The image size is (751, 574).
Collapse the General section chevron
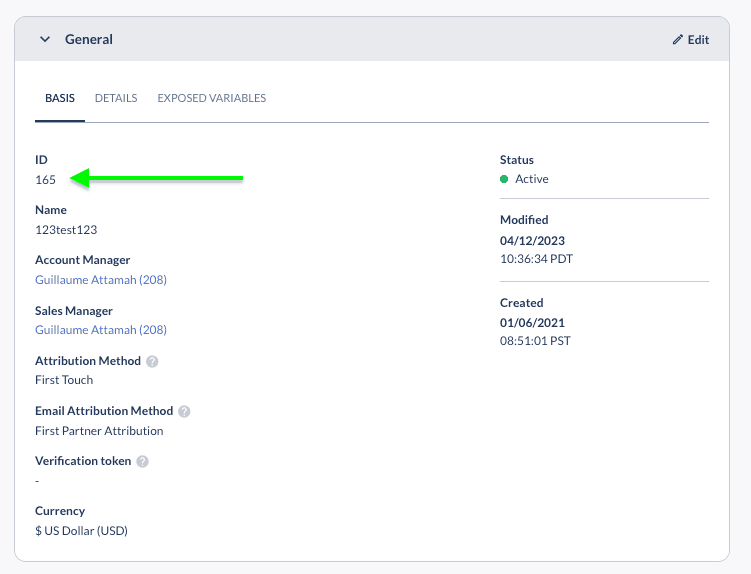click(x=45, y=39)
